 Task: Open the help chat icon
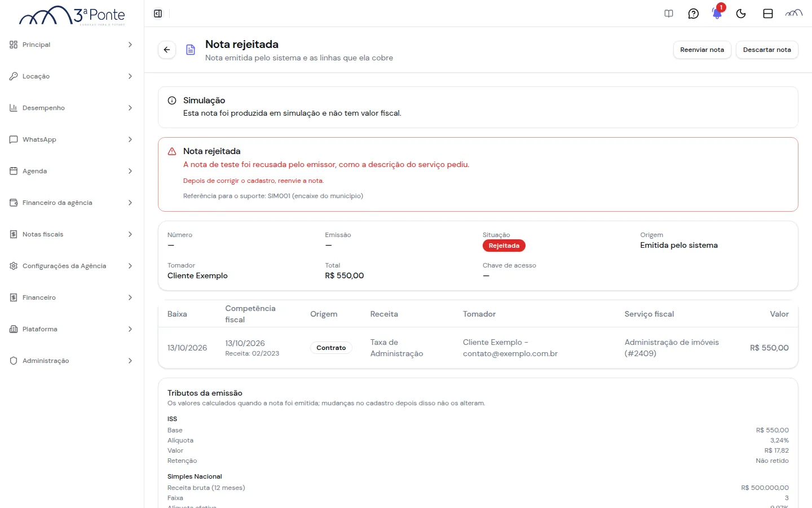pos(694,14)
